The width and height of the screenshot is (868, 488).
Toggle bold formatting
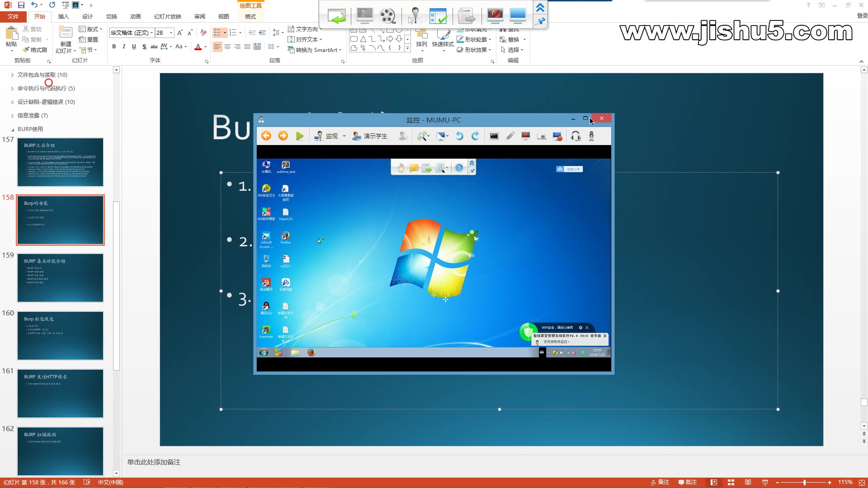[x=114, y=47]
